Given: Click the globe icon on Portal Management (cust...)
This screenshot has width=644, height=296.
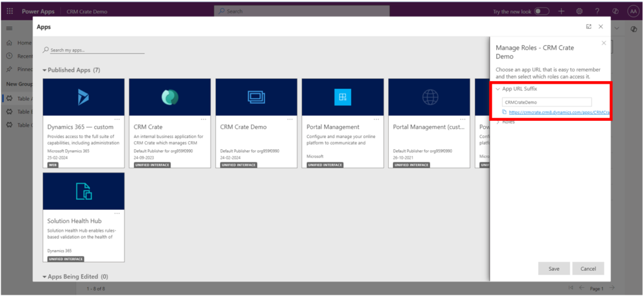Looking at the screenshot, I should [x=430, y=98].
